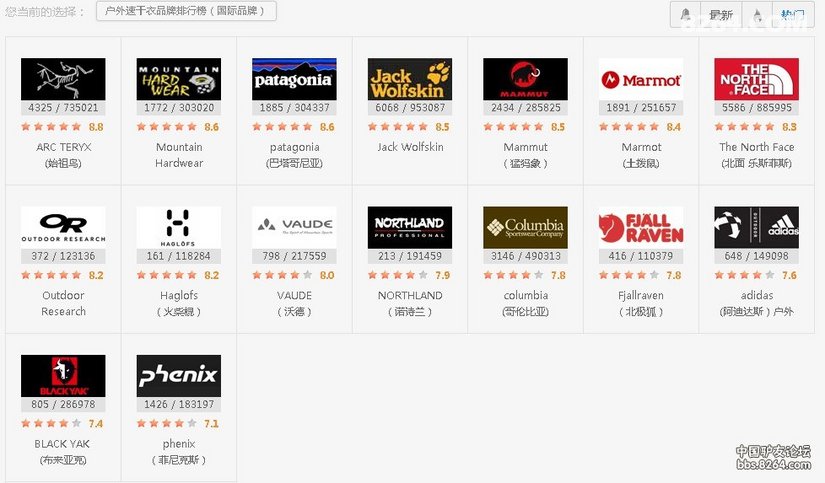
Task: Click the 798 / 217559 count
Action: 294,256
